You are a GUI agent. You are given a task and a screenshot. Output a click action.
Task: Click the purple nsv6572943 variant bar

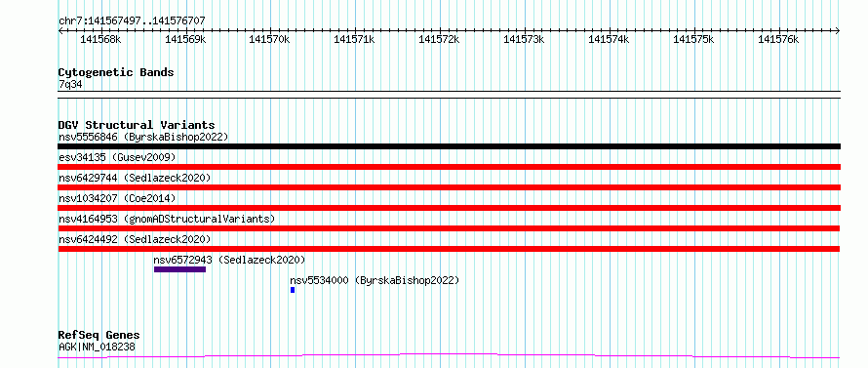(x=179, y=269)
